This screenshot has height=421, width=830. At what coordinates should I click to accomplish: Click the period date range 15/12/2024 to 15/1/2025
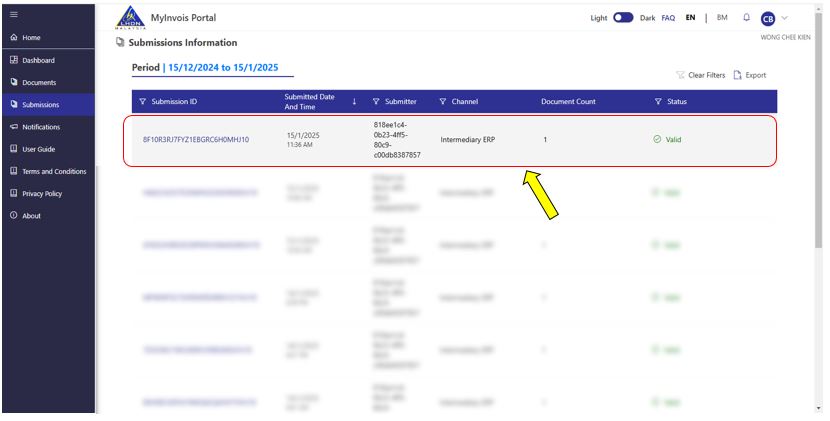(x=223, y=67)
